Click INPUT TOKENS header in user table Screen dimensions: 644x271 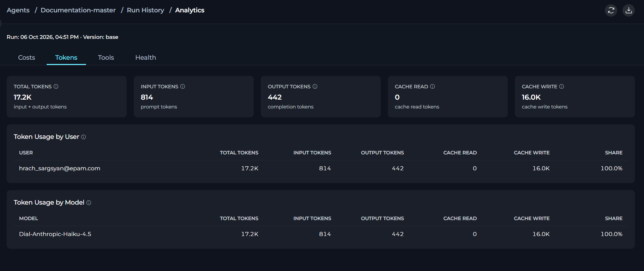(x=312, y=153)
